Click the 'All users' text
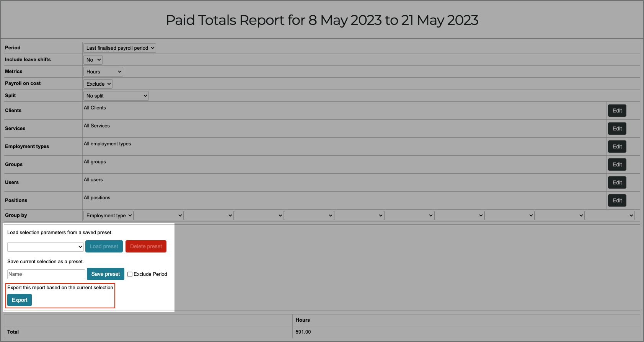 click(93, 180)
